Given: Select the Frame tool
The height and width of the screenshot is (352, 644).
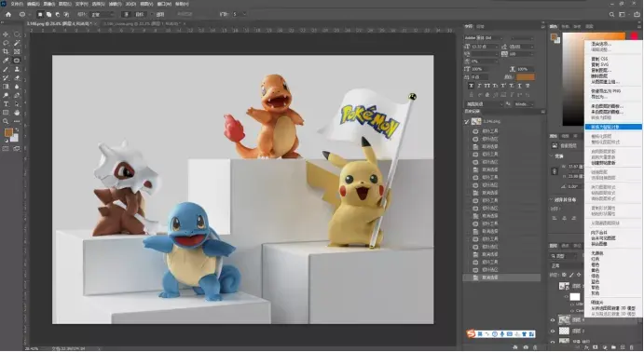Looking at the screenshot, I should click(x=17, y=52).
